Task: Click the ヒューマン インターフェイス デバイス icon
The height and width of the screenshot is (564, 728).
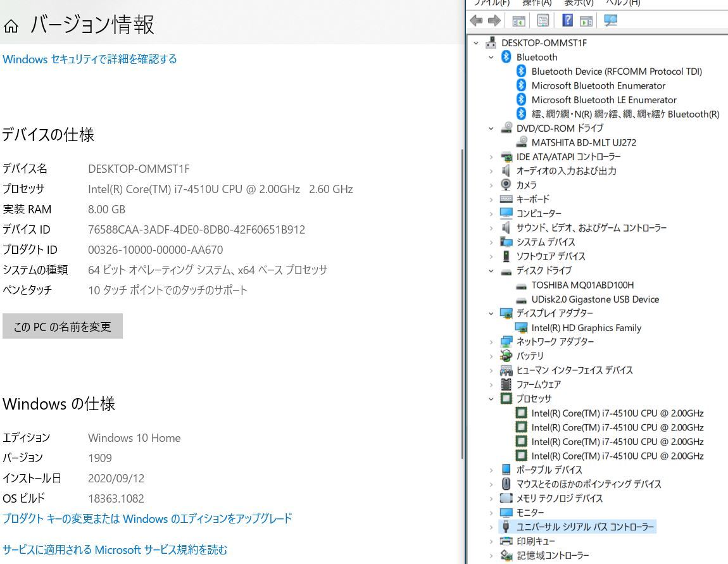Action: click(506, 370)
